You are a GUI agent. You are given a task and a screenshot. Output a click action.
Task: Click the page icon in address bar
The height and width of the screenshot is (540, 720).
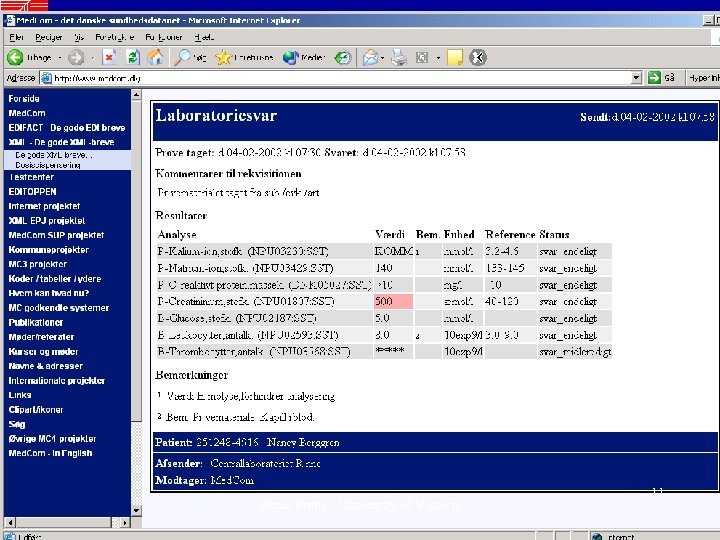pos(46,78)
